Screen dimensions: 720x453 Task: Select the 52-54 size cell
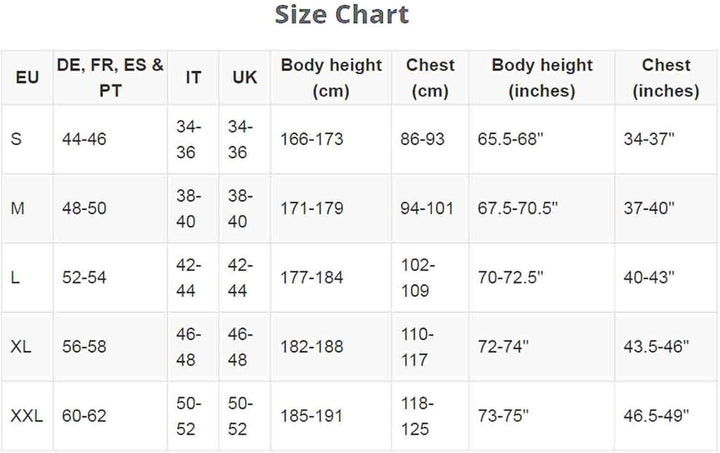tap(83, 278)
